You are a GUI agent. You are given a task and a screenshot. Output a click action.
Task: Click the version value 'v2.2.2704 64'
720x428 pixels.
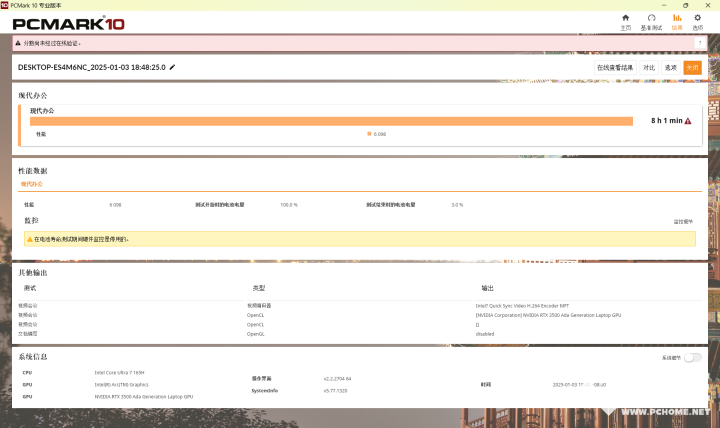[x=338, y=379]
